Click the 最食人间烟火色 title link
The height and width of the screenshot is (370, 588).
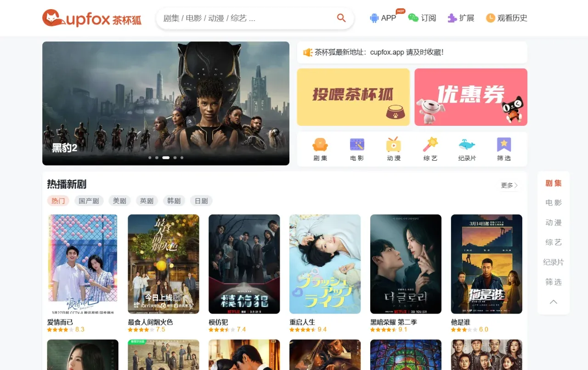[151, 322]
